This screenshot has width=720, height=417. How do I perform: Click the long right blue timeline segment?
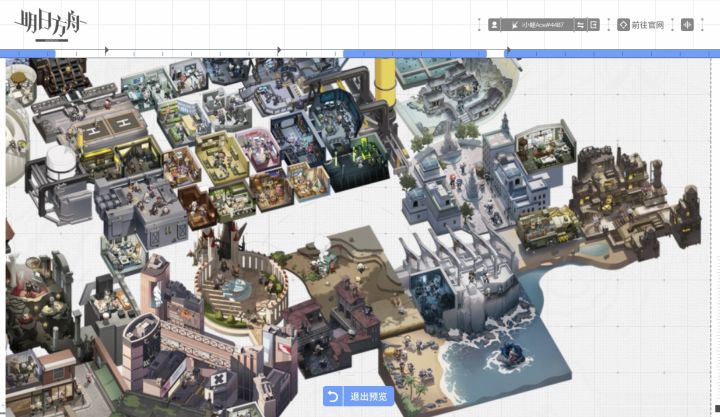click(x=612, y=54)
